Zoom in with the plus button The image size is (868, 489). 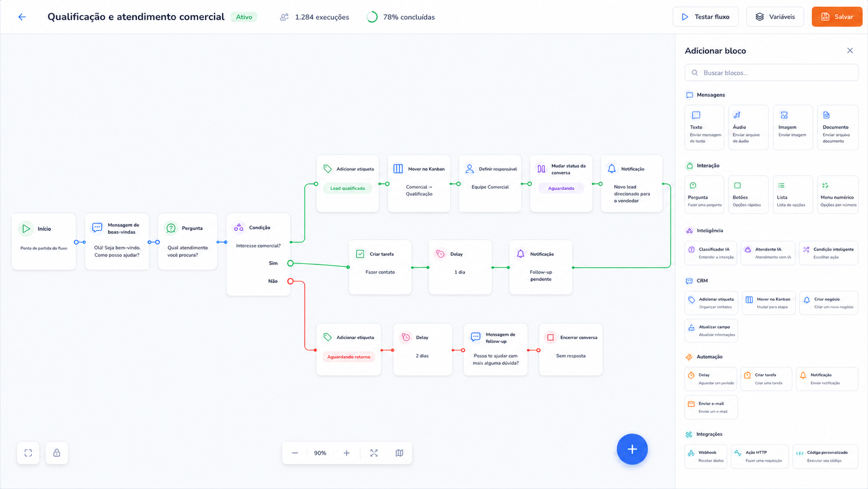click(x=346, y=453)
